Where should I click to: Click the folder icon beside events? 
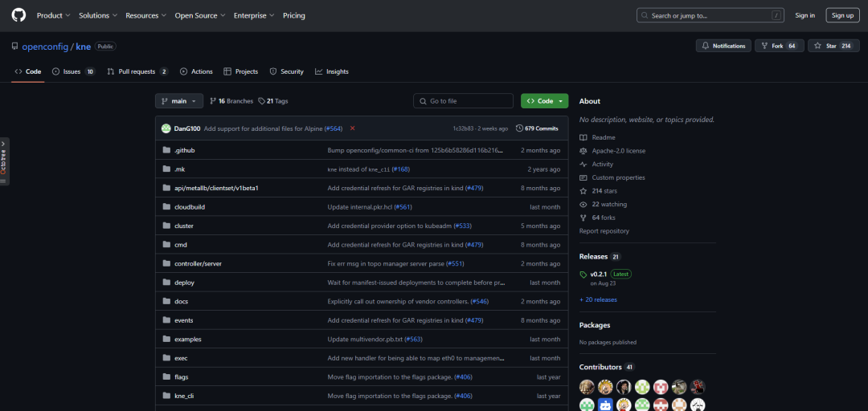coord(166,319)
